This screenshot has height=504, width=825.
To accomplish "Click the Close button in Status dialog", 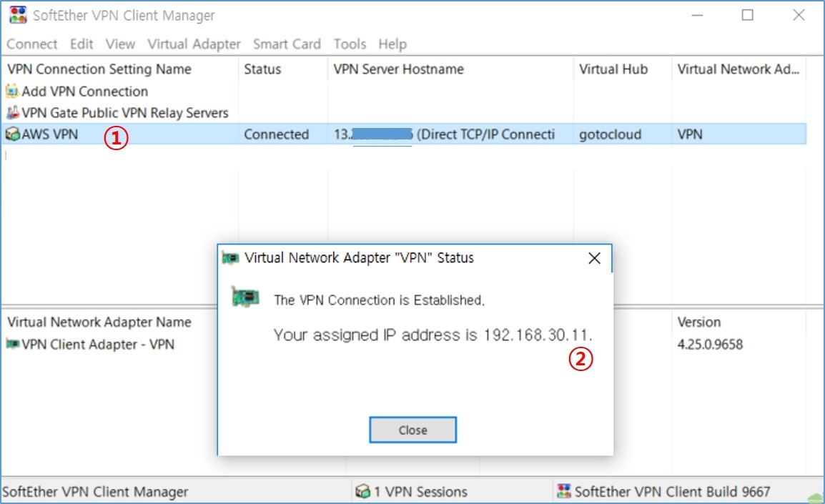I will click(x=412, y=430).
